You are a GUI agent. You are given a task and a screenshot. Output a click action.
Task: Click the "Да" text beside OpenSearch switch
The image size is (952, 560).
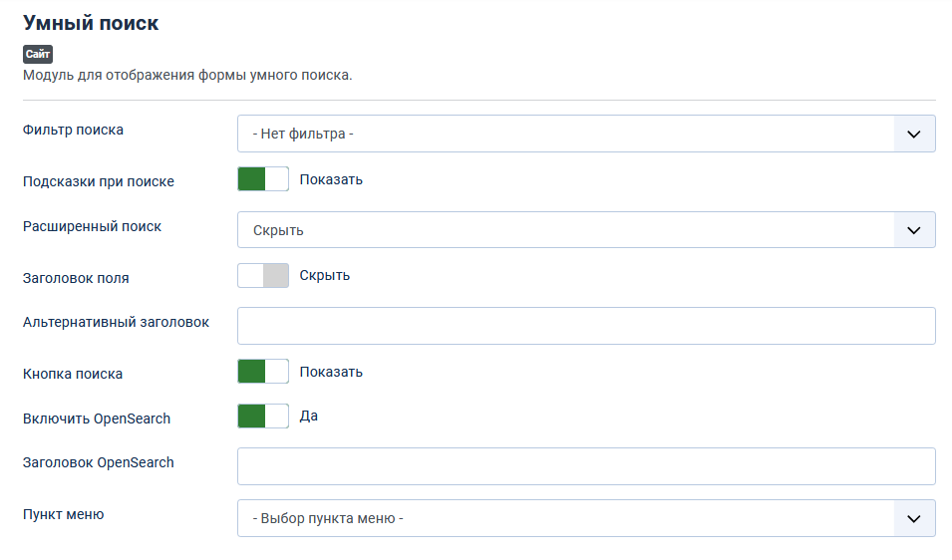[x=309, y=416]
